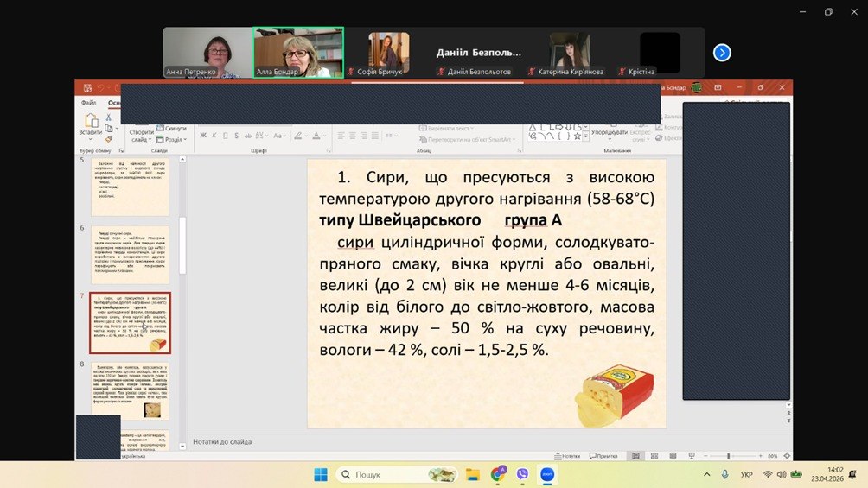This screenshot has width=868, height=488.
Task: Click the Скинути reset slide button
Action: [x=173, y=128]
